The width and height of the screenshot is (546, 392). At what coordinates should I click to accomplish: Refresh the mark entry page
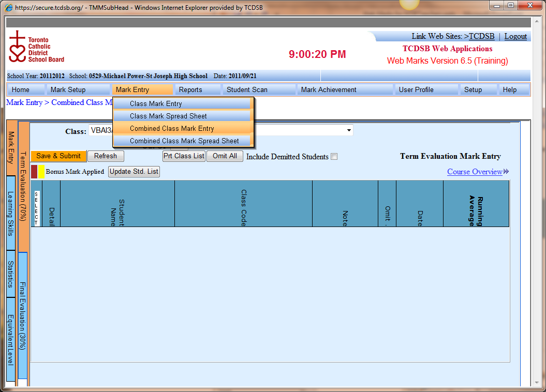106,156
